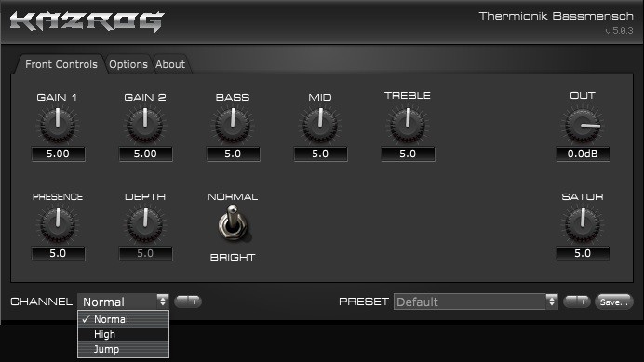Click the Save... preset button

click(x=613, y=302)
